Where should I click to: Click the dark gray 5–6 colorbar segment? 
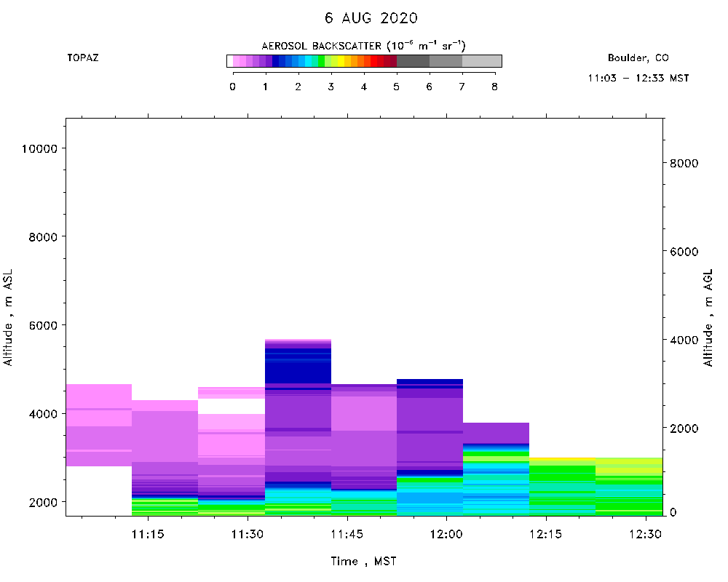coord(414,61)
